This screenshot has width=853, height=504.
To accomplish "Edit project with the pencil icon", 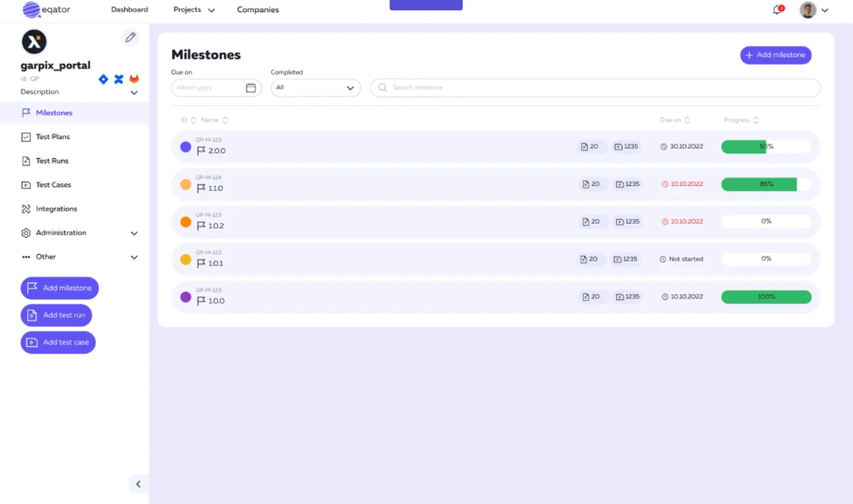I will pos(131,38).
